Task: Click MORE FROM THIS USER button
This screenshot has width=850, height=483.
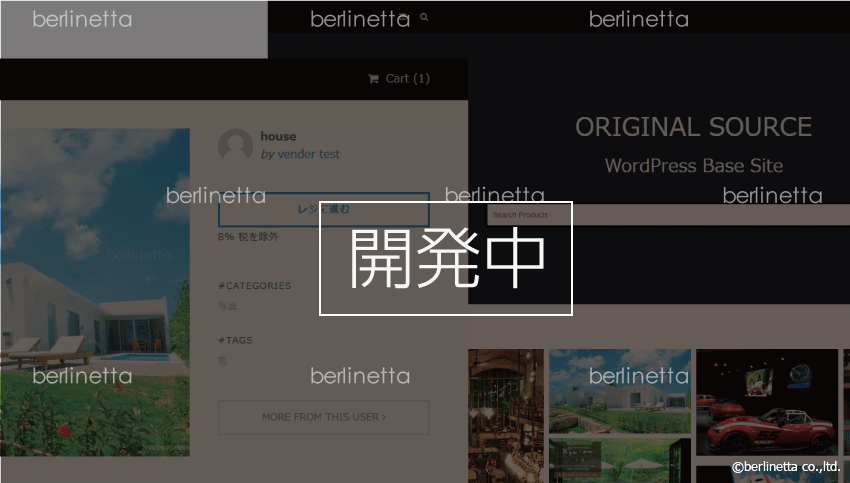Action: click(x=324, y=417)
